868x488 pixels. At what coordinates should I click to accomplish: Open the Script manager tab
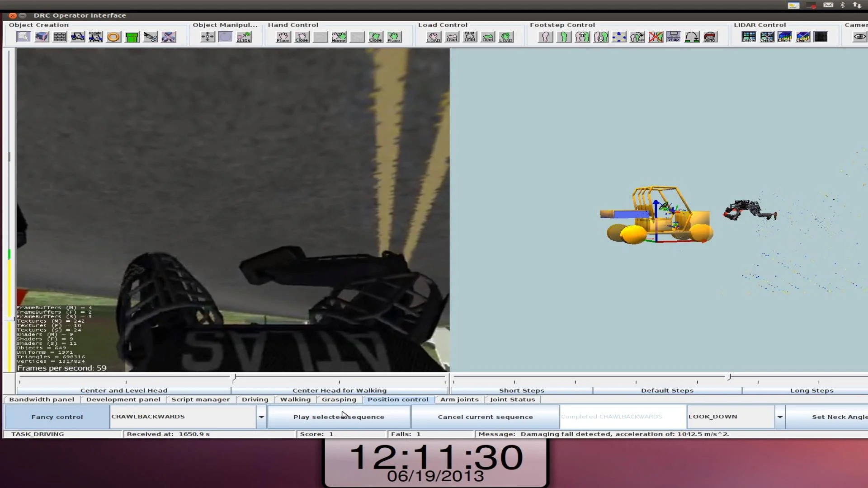click(201, 399)
